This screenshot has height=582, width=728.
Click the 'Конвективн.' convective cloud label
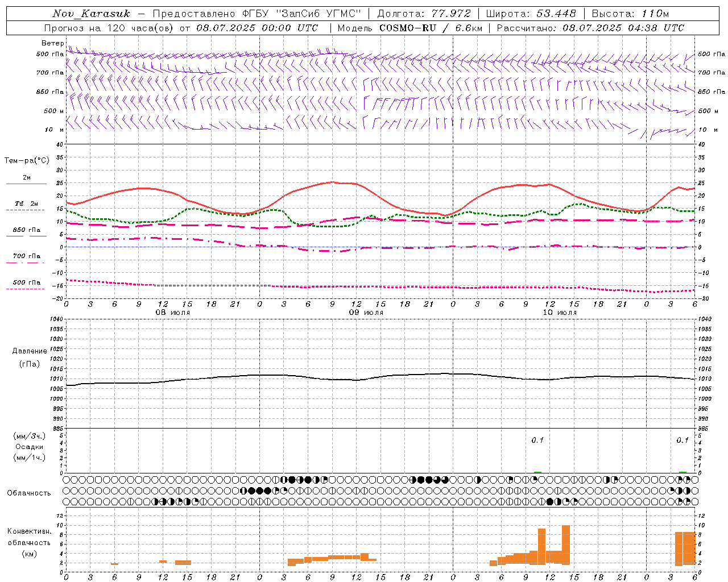click(29, 531)
